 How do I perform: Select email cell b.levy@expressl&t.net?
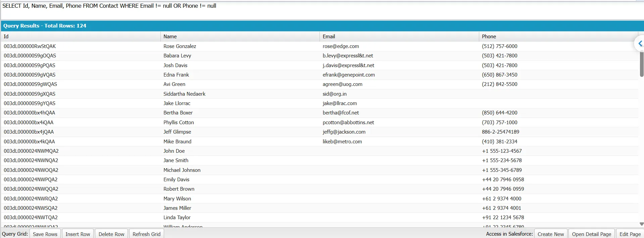[399, 56]
